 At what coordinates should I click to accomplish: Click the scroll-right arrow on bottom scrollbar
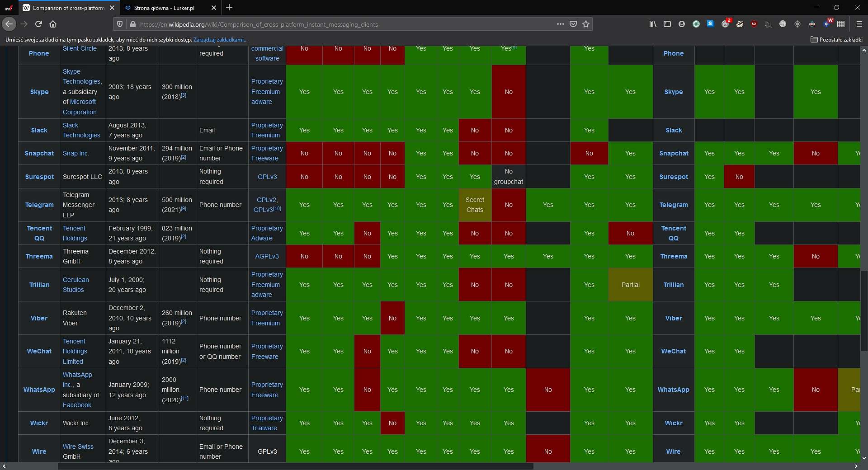click(x=856, y=466)
